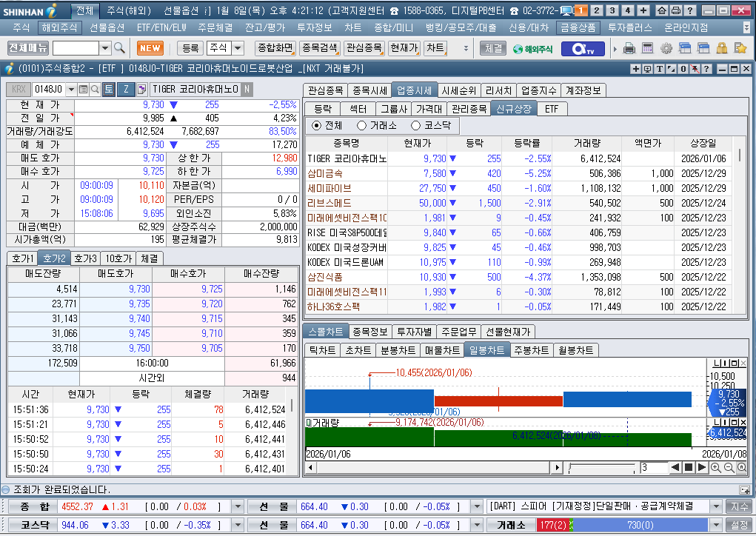Click chart stop square button
This screenshot has width=756, height=536.
coord(689,467)
